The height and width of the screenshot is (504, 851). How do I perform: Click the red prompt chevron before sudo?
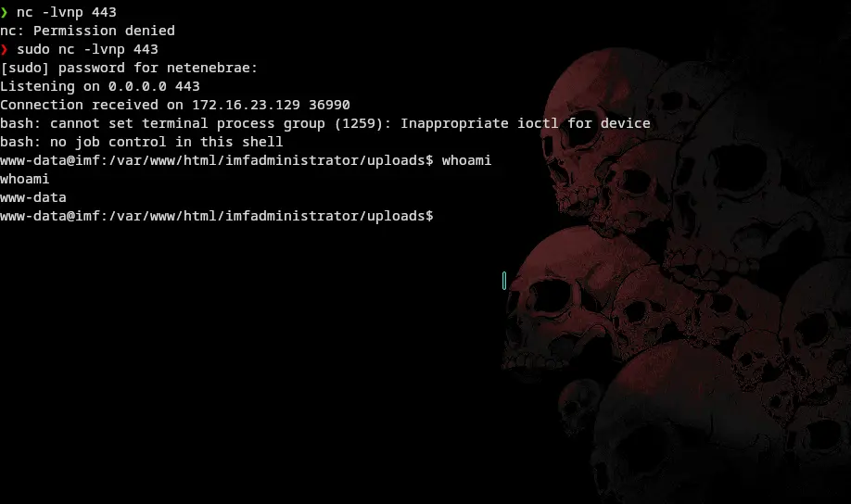(x=5, y=49)
